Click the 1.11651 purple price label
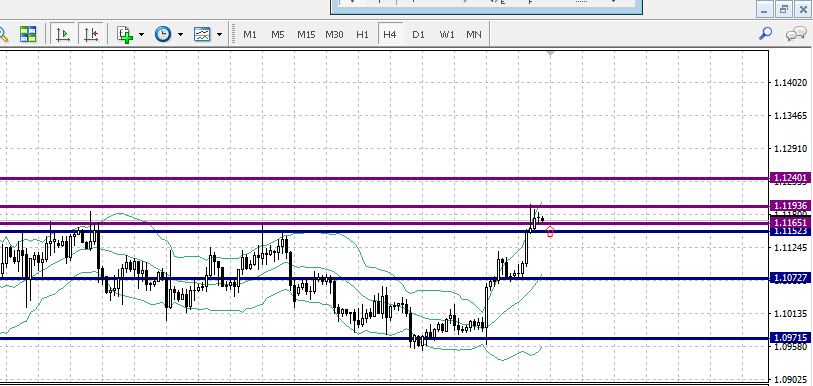 click(790, 223)
